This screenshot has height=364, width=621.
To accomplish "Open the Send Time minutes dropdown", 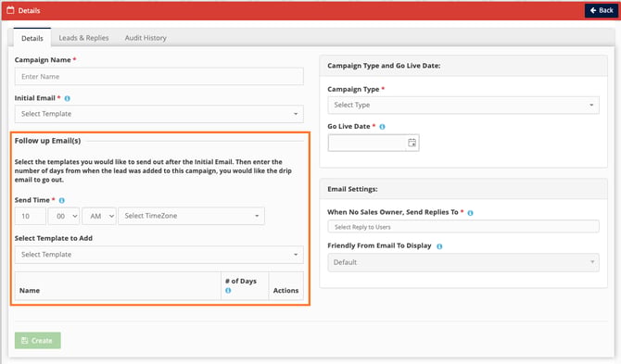I will (64, 216).
